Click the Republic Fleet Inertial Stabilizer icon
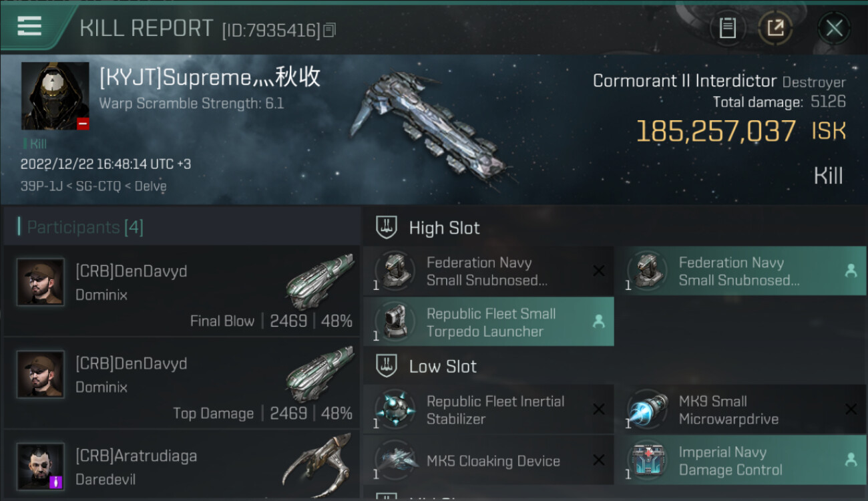The height and width of the screenshot is (501, 868). 395,409
